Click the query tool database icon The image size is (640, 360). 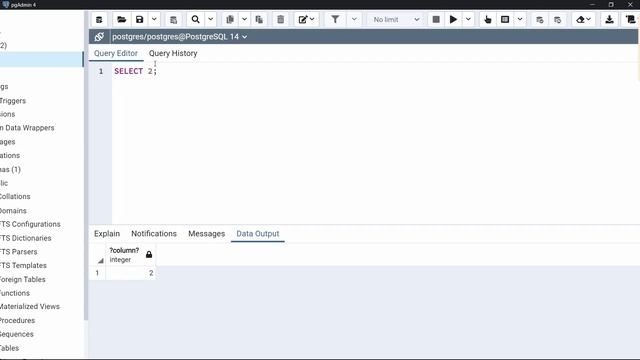(99, 20)
